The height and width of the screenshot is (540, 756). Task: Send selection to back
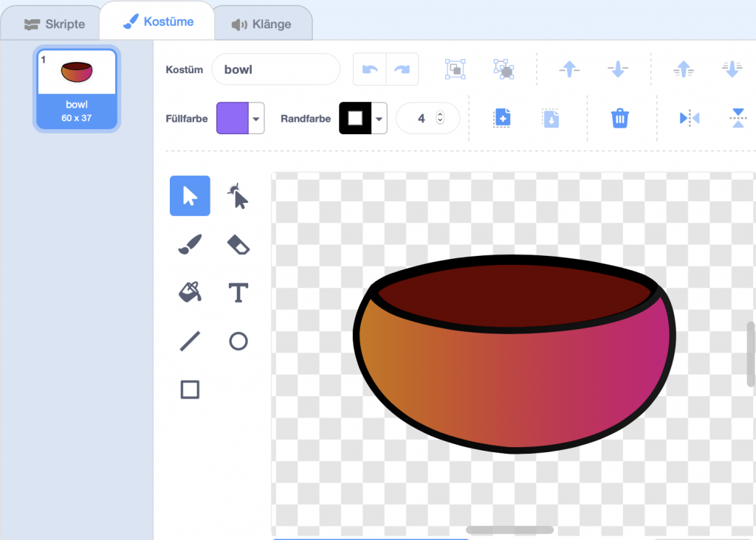tap(732, 69)
